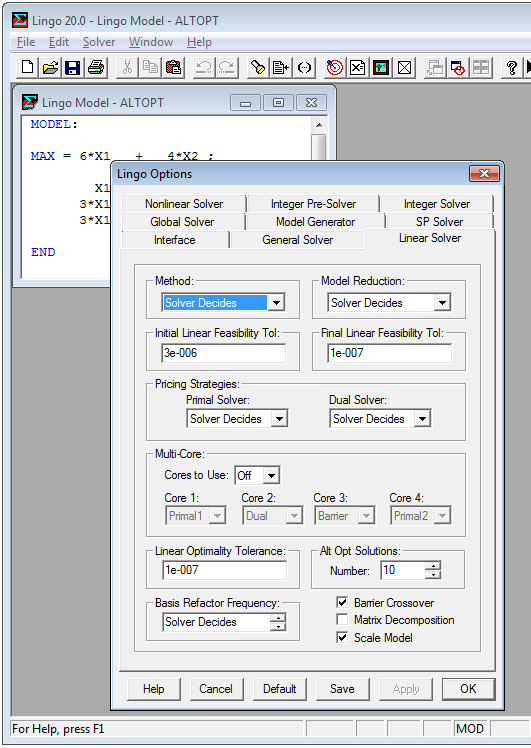Open the Core 3 dropdown showing Barrier
Image resolution: width=531 pixels, height=748 pixels.
tap(366, 515)
